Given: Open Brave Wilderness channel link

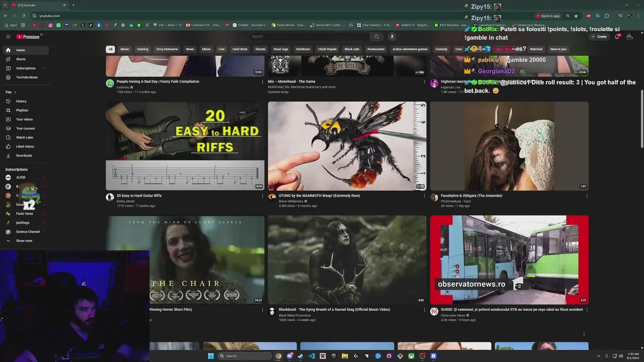Looking at the screenshot, I should coord(291,201).
